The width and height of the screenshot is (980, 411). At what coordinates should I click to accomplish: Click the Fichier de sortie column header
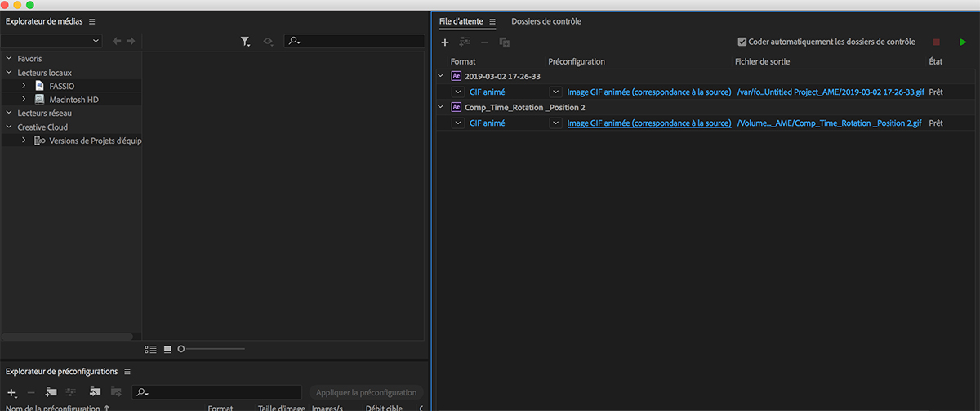tap(762, 61)
